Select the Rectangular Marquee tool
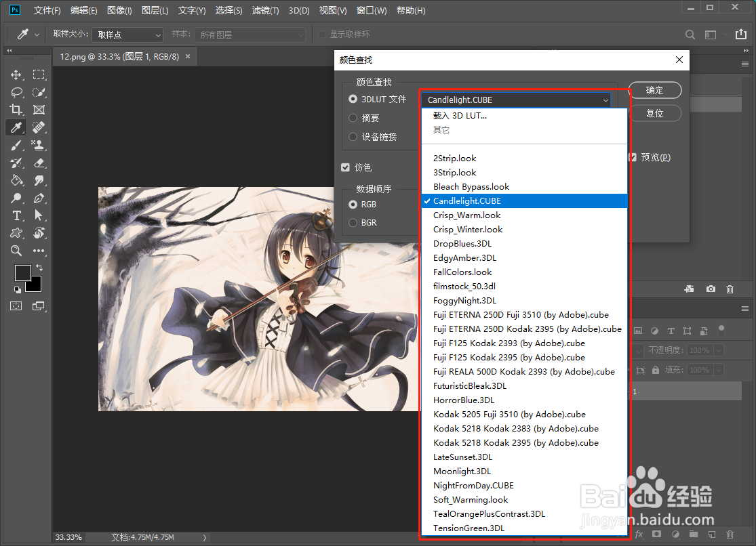The width and height of the screenshot is (756, 546). tap(39, 75)
